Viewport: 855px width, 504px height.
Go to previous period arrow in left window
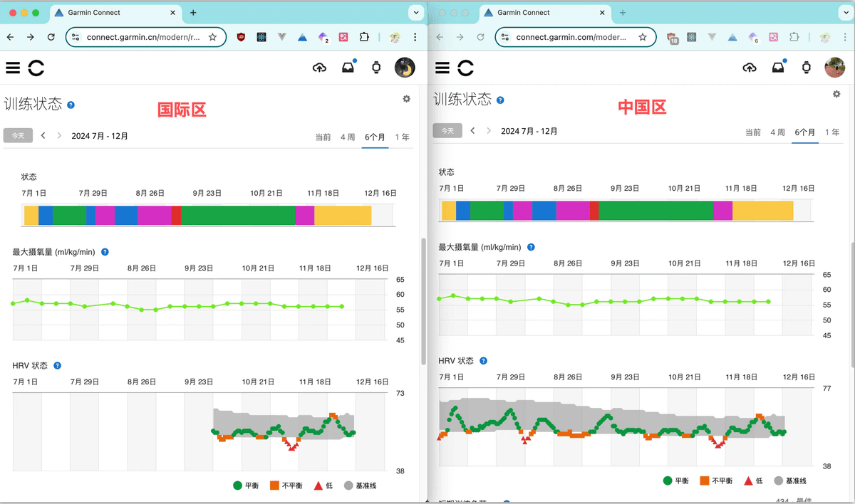coord(43,136)
